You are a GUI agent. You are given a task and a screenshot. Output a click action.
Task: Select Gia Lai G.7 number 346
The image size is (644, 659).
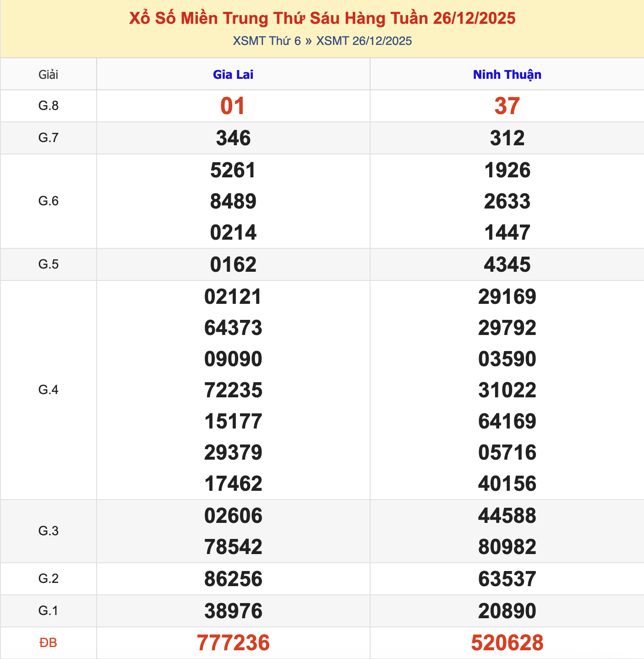click(233, 137)
